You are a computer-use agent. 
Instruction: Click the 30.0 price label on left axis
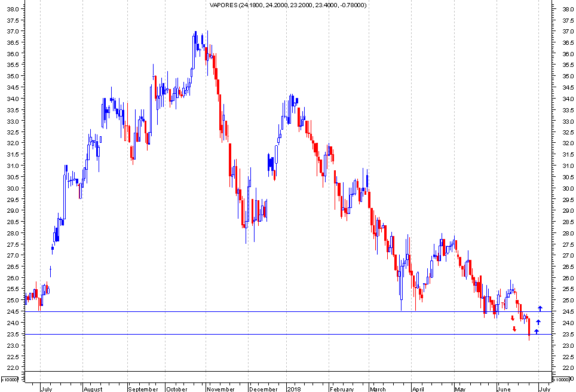[13, 188]
